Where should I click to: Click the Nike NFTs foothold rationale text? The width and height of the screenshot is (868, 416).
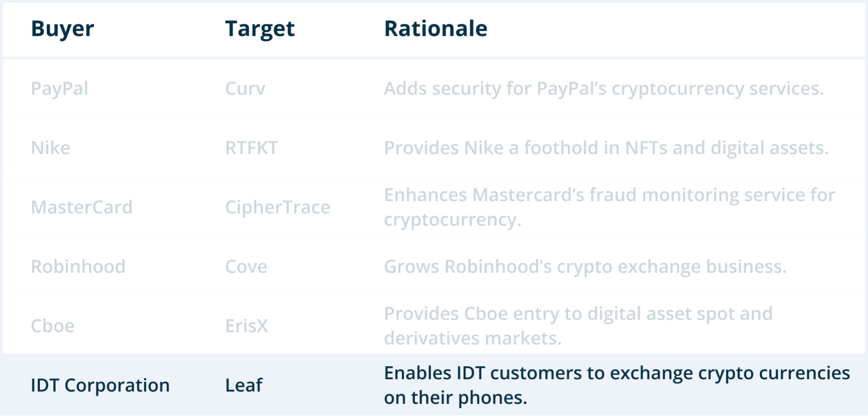(606, 148)
